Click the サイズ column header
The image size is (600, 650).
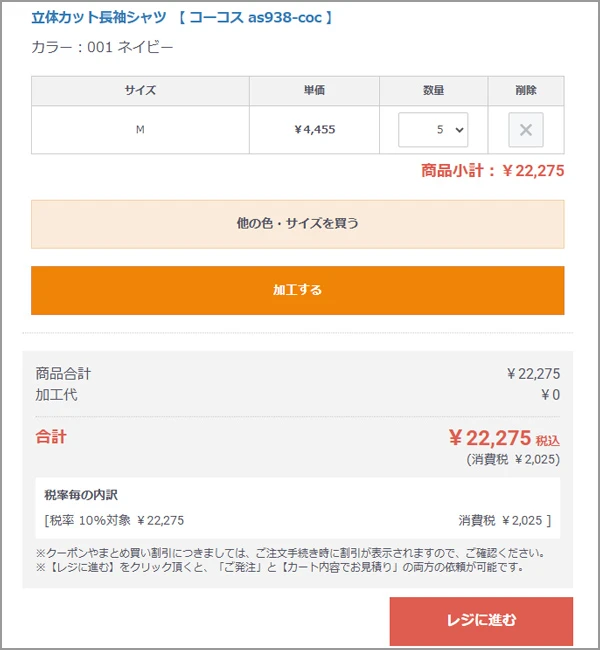[x=140, y=90]
